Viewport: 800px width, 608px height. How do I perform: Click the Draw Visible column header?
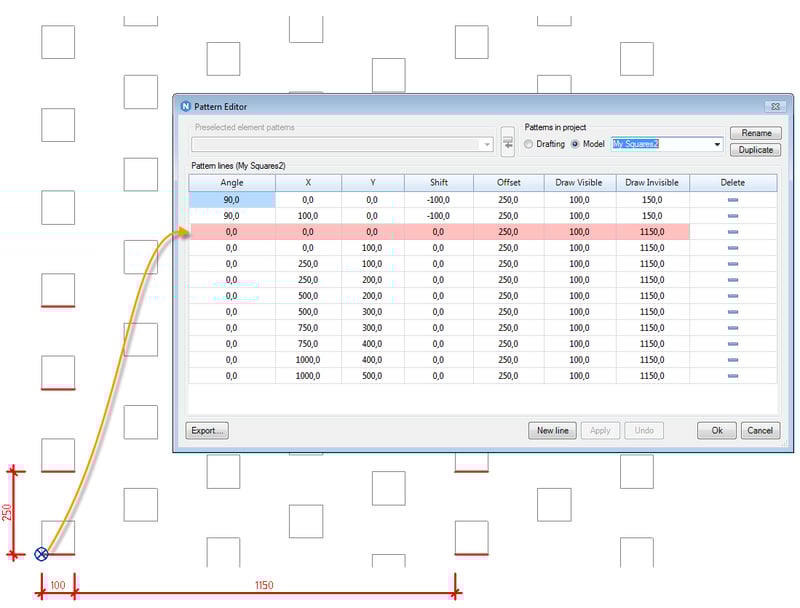coord(580,183)
